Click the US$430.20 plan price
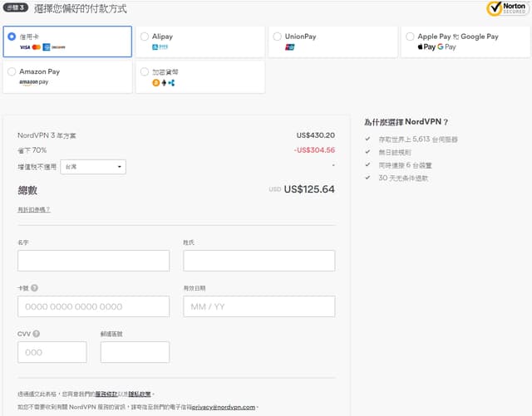This screenshot has width=532, height=416. point(316,135)
